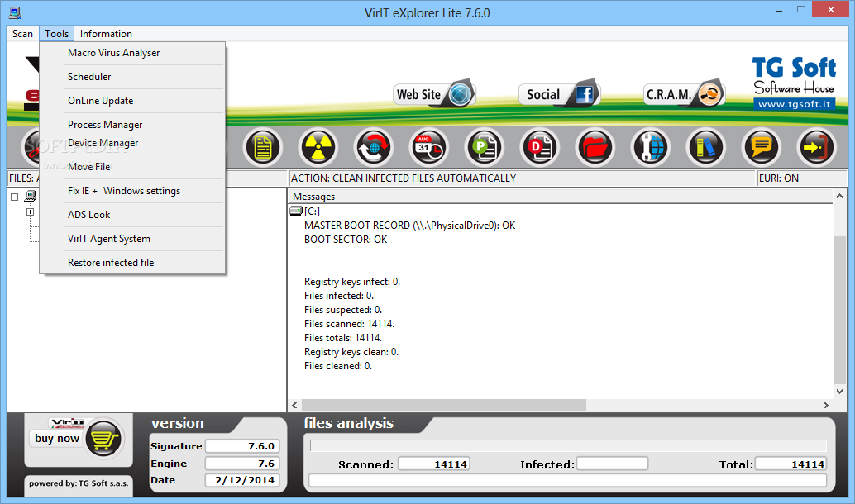Click Files scanned: 14114 line

click(349, 324)
